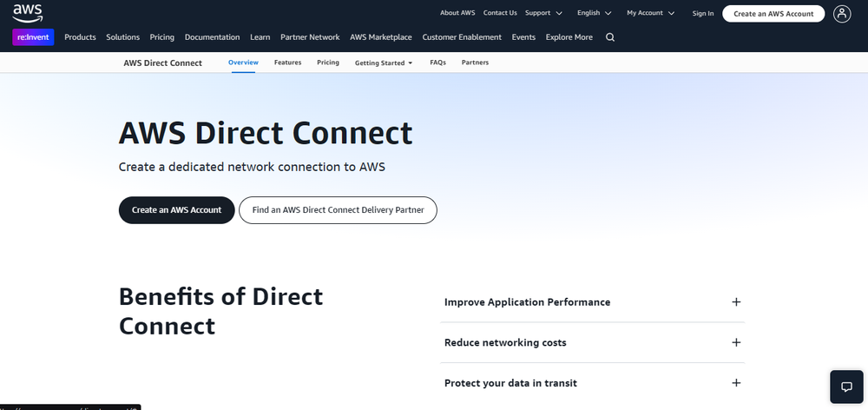
Task: Open the Products menu
Action: click(x=80, y=37)
